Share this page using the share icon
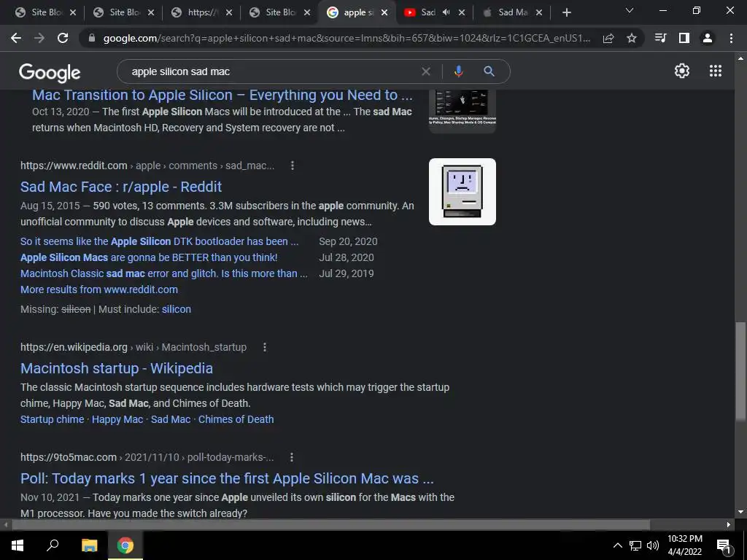Viewport: 747px width, 560px height. pyautogui.click(x=608, y=38)
